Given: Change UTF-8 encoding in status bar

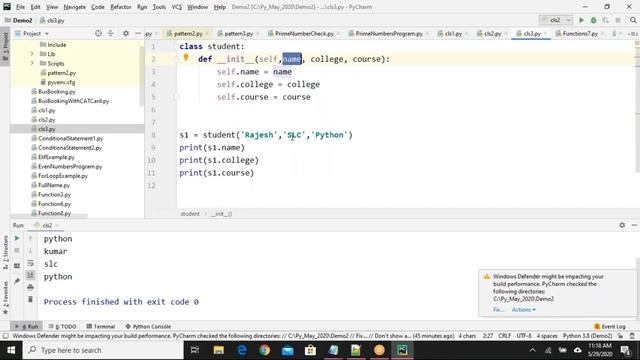Looking at the screenshot, I should point(524,336).
